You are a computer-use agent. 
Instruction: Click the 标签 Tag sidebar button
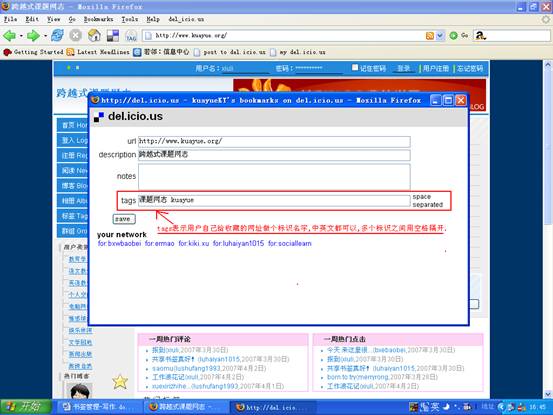pyautogui.click(x=73, y=216)
